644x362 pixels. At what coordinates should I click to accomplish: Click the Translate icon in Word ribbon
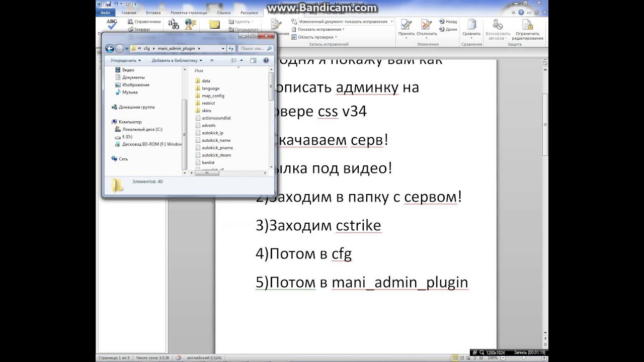pyautogui.click(x=174, y=24)
